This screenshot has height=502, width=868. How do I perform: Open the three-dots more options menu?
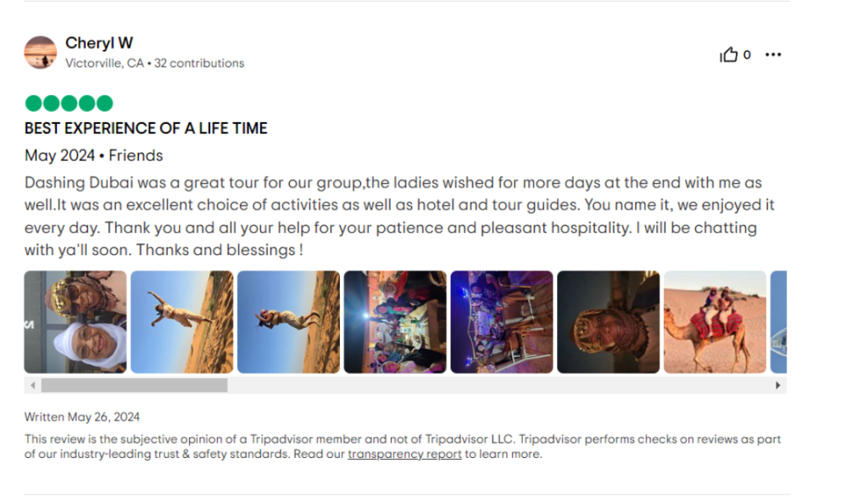tap(773, 54)
